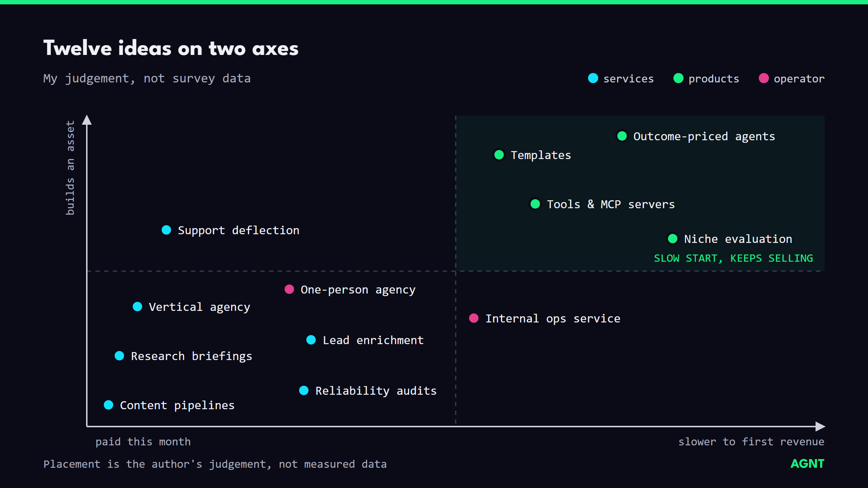Click the 'Lead enrichment' label
Viewport: 868px width, 488px height.
pos(373,341)
